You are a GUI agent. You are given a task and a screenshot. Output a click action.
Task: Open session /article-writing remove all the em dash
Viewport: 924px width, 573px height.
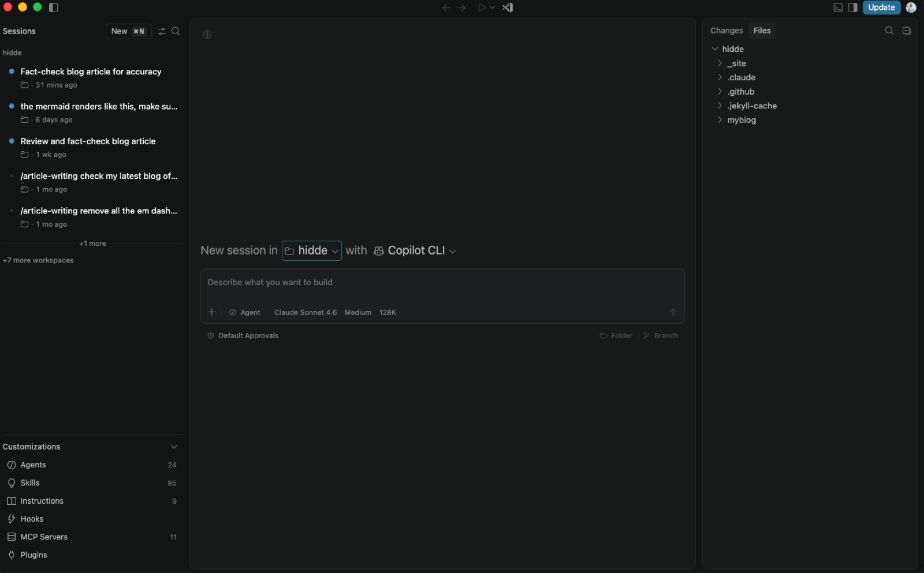(x=92, y=217)
